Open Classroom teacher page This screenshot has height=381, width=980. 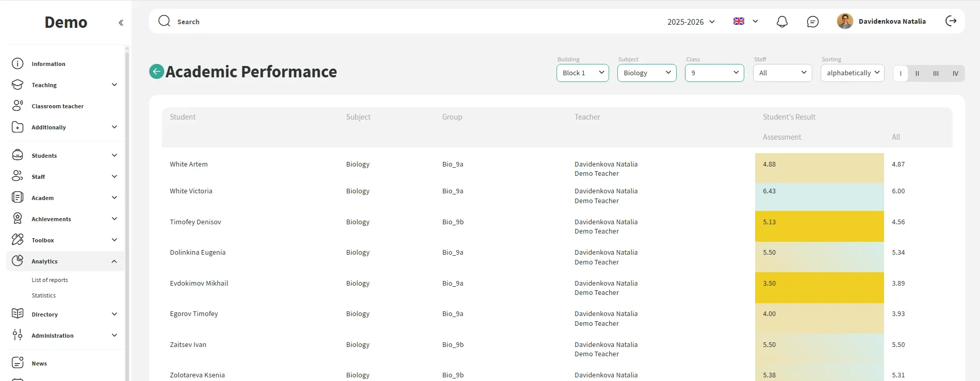[57, 106]
